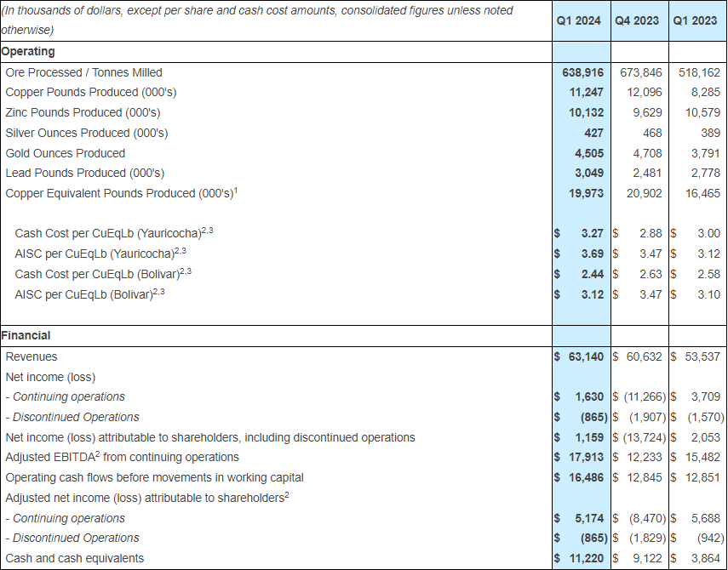Click the Operating section heading
This screenshot has width=728, height=570.
point(28,52)
